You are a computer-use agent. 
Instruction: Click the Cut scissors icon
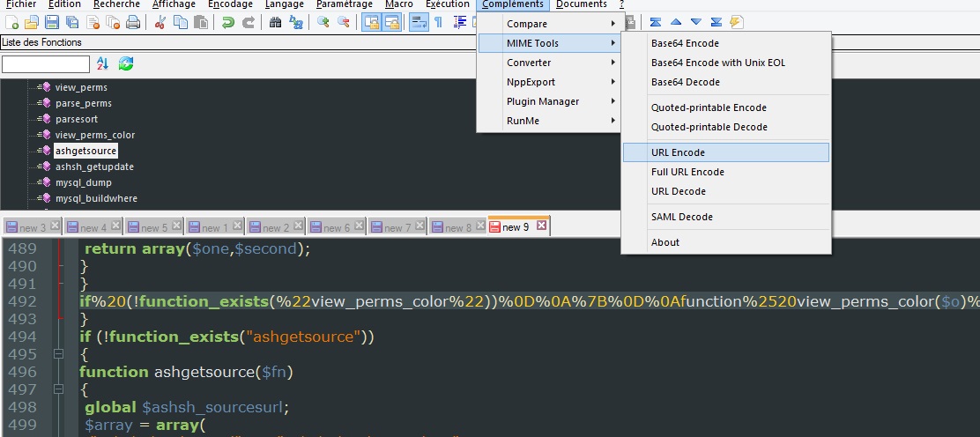coord(160,23)
